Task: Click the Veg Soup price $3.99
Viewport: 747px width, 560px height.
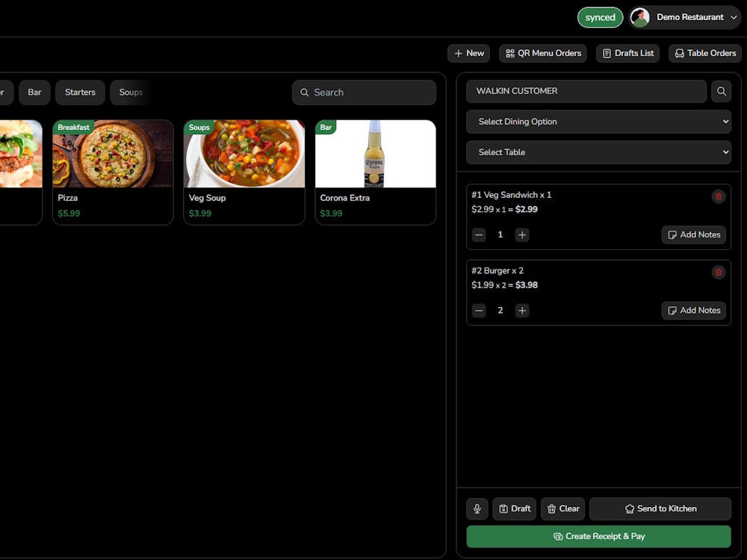Action: click(x=200, y=214)
